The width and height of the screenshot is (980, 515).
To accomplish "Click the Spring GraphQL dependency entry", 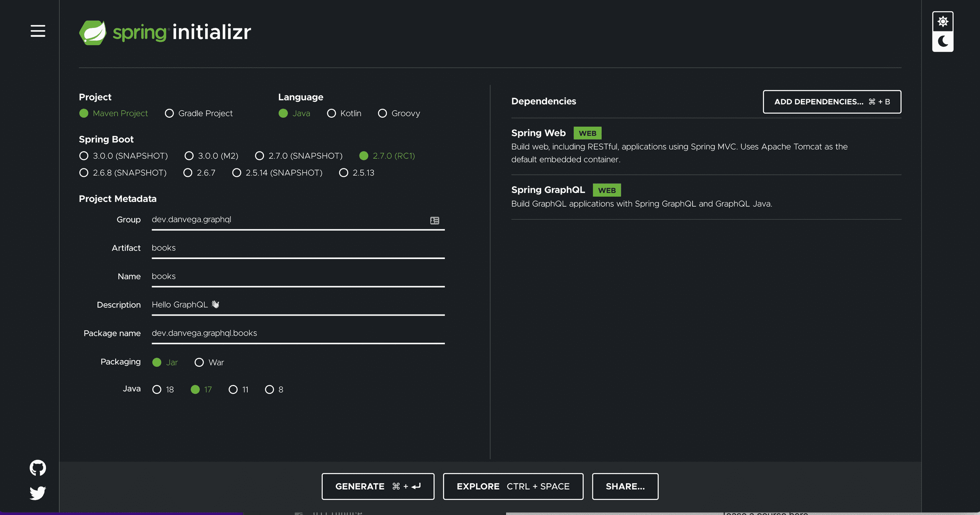I will (x=548, y=190).
